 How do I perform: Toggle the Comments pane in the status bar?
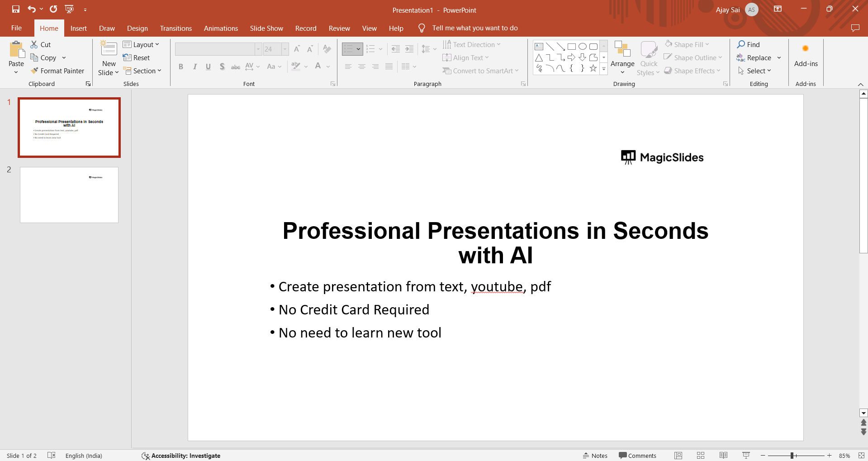(637, 456)
